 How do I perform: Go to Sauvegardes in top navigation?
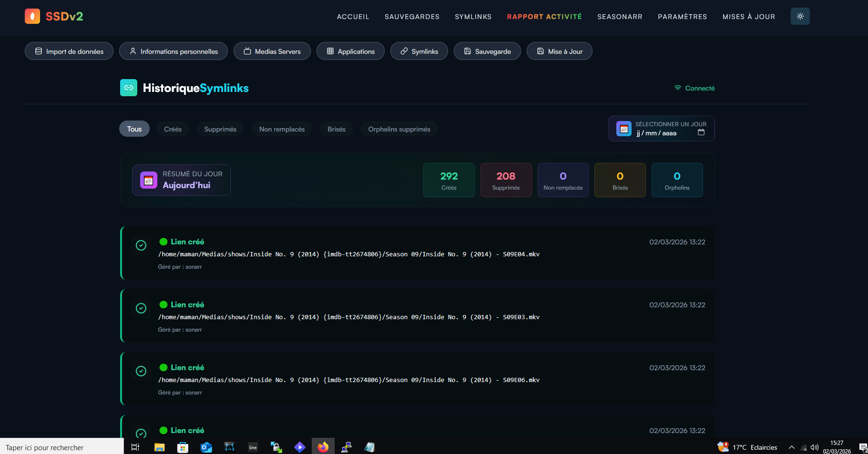(412, 17)
